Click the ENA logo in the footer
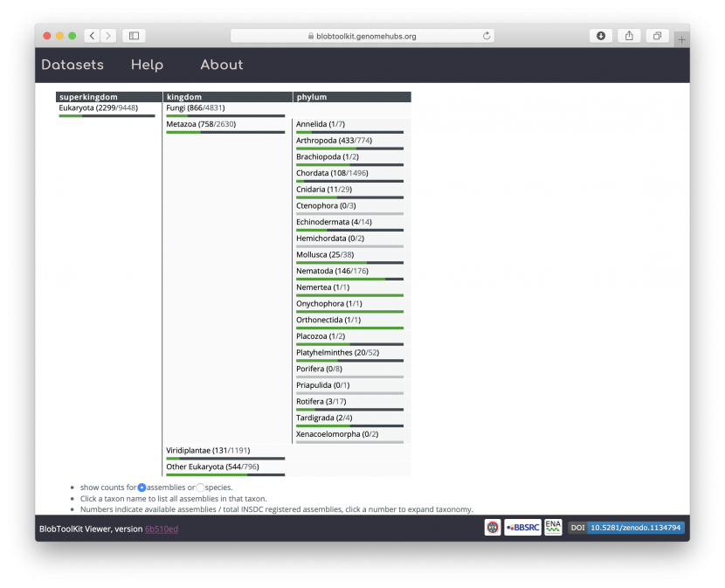 pos(553,527)
